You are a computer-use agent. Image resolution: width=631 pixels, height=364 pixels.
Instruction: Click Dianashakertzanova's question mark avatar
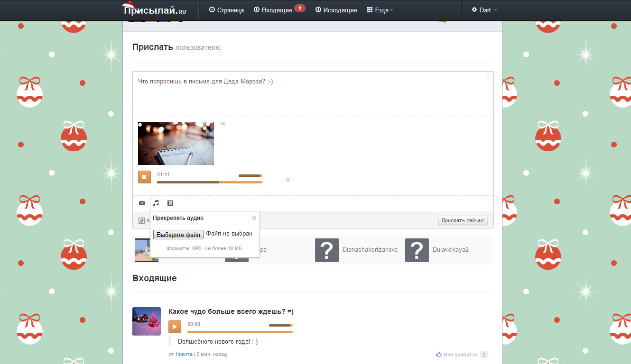tap(327, 250)
